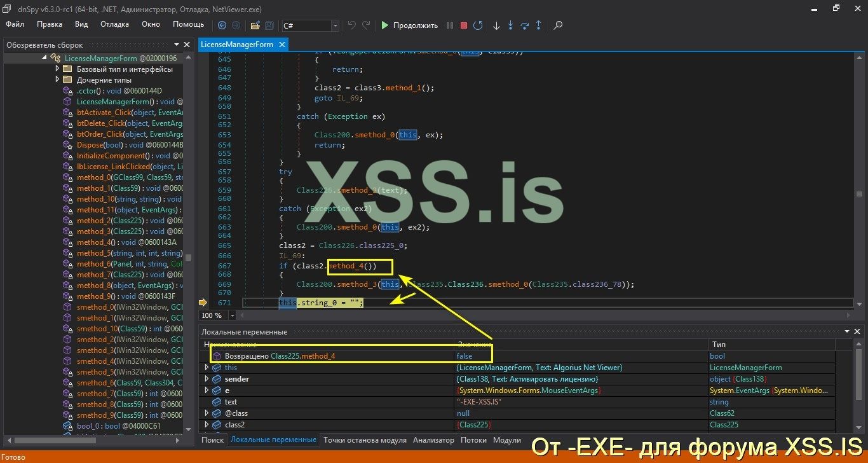Switch to the Точки останова модуля tab
This screenshot has height=463, width=868.
point(365,439)
